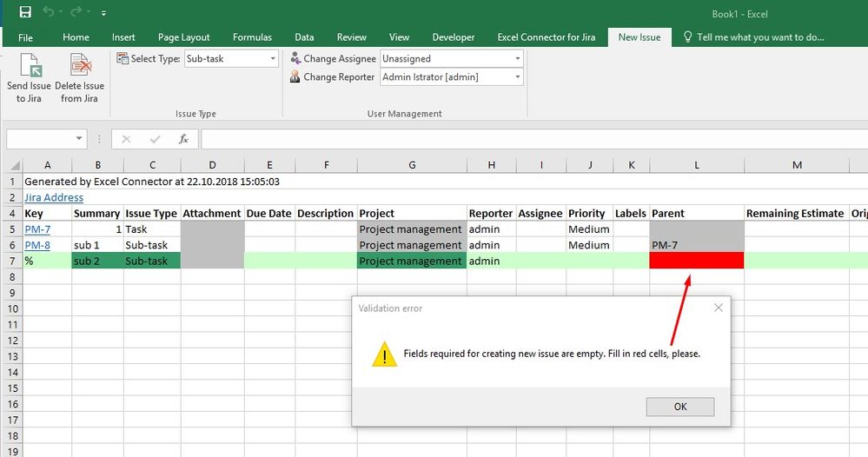Click the Change Reporter icon
Image resolution: width=868 pixels, height=457 pixels.
[x=295, y=77]
